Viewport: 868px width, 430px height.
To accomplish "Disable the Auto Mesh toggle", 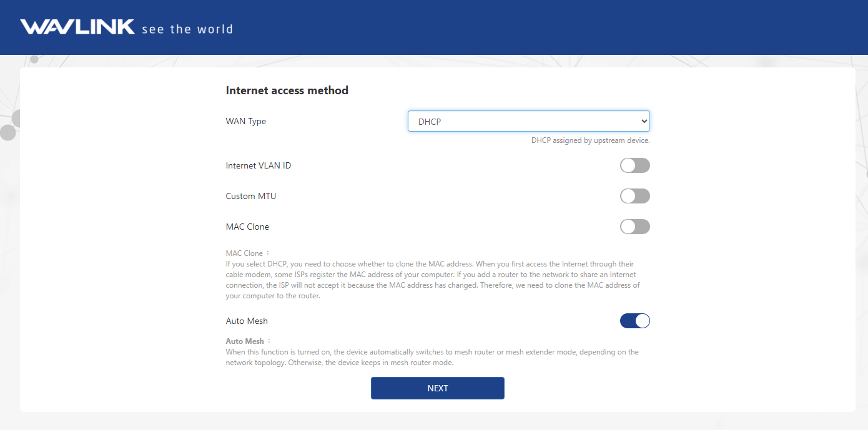I will 634,321.
